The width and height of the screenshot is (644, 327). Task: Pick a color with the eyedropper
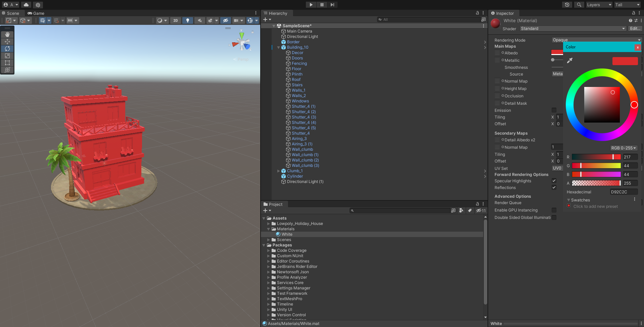click(569, 60)
